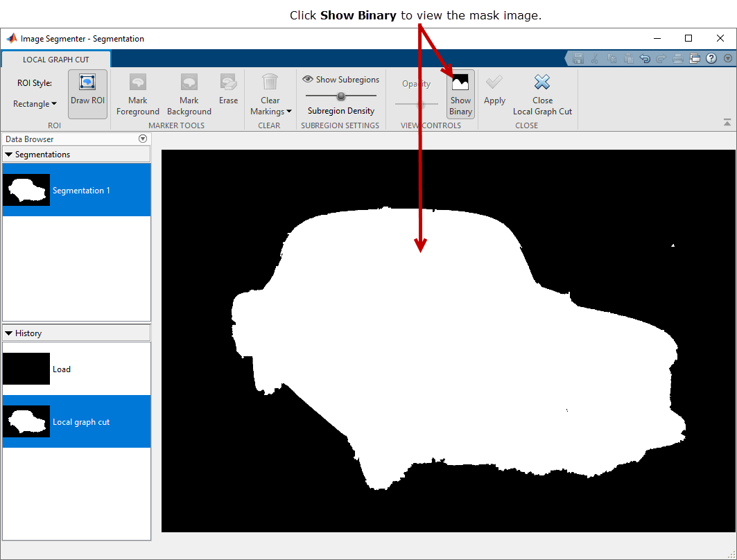The image size is (737, 560).
Task: Close the Image Segmenter window
Action: click(720, 39)
